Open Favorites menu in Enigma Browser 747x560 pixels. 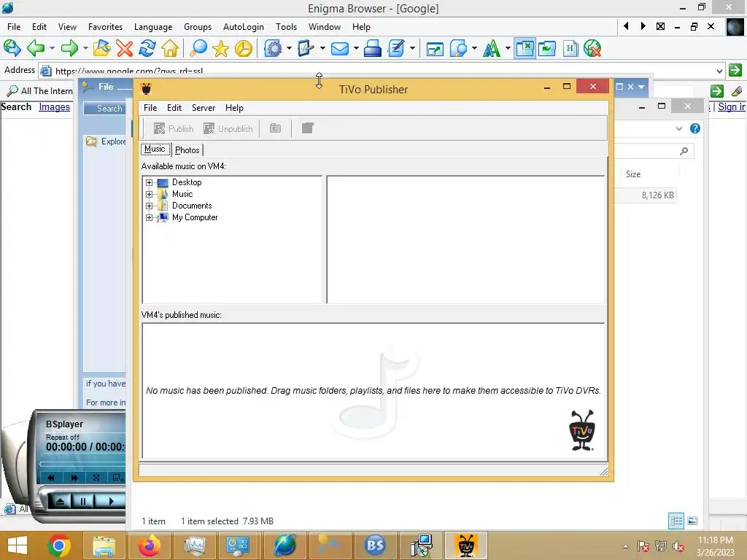click(x=105, y=27)
